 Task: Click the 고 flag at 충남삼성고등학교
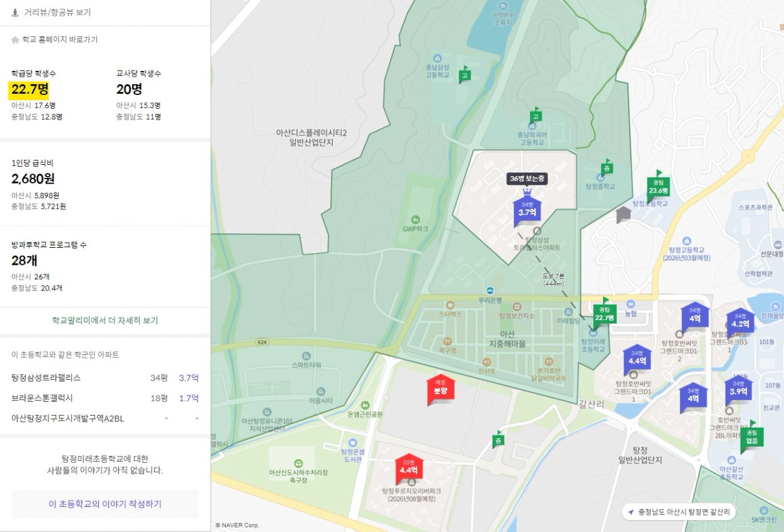464,76
